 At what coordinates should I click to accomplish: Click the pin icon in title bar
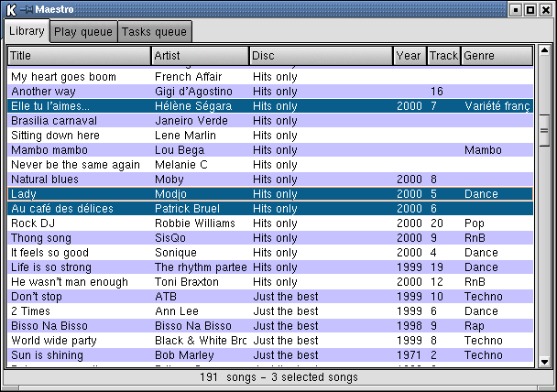(x=27, y=9)
